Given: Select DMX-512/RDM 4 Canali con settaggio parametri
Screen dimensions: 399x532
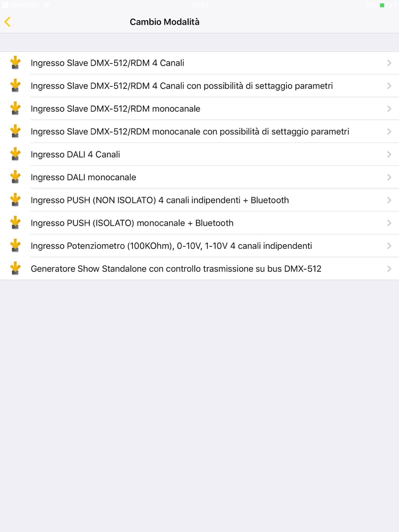Looking at the screenshot, I should coord(182,86).
